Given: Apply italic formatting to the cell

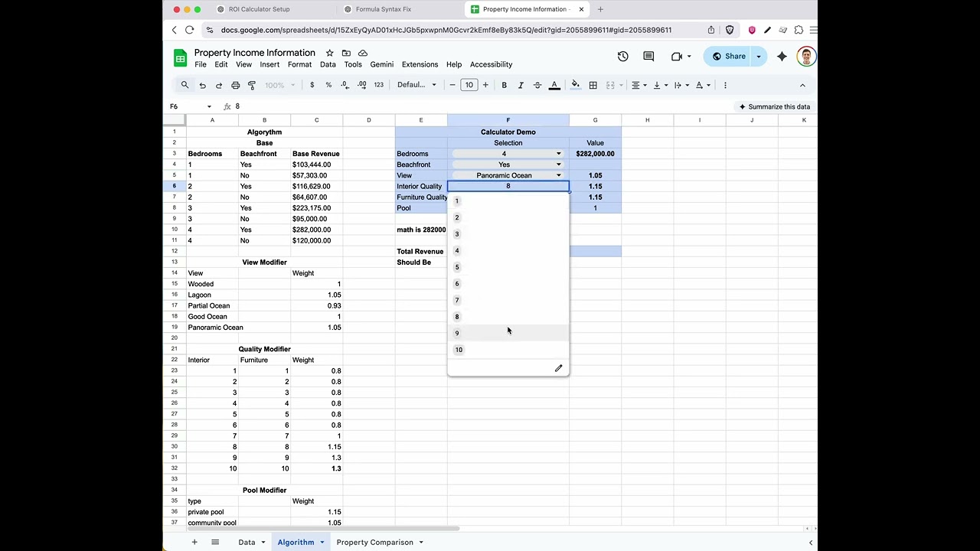Looking at the screenshot, I should click(521, 85).
